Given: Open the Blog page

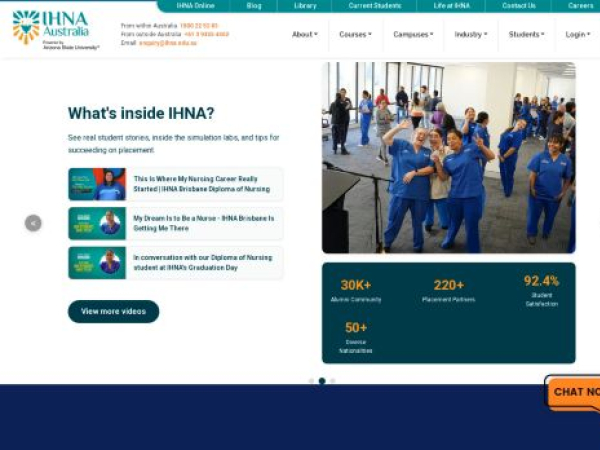Looking at the screenshot, I should pyautogui.click(x=254, y=6).
